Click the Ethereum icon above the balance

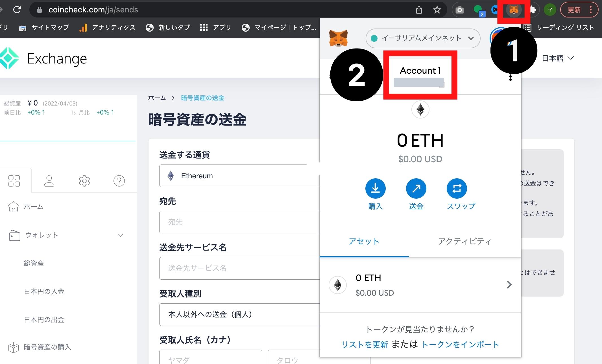[420, 109]
